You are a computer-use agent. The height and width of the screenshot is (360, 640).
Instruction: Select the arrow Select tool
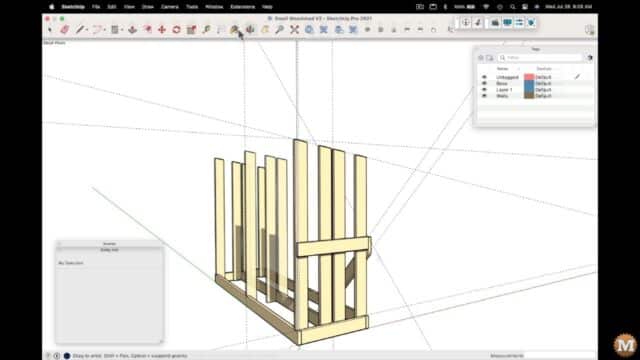tap(50, 30)
